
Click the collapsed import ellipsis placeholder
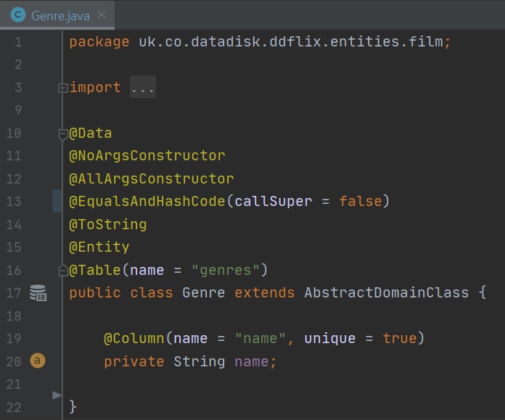tap(143, 88)
